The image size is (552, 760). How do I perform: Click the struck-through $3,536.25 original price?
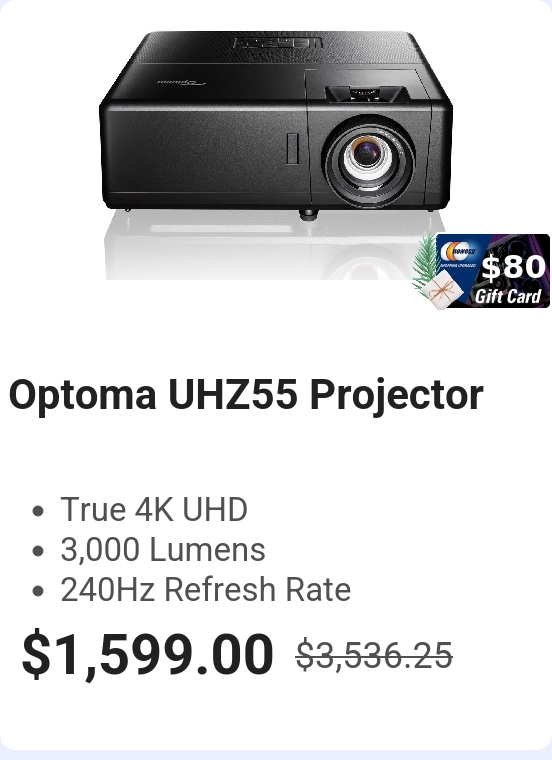[374, 655]
